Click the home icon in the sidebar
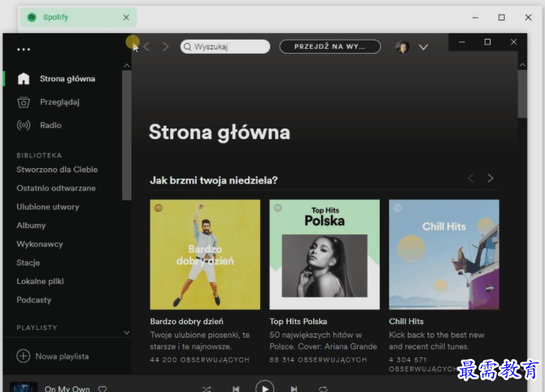This screenshot has height=392, width=545. click(23, 78)
